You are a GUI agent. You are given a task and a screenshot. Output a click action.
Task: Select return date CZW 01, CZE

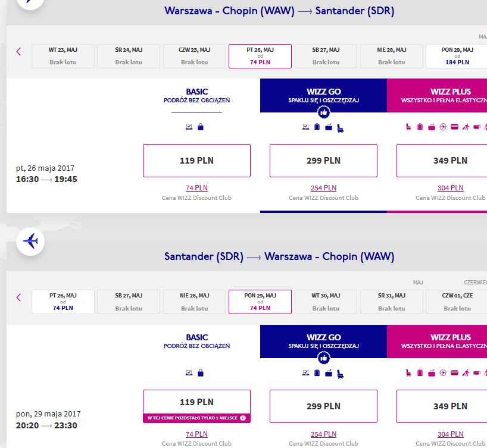point(457,302)
